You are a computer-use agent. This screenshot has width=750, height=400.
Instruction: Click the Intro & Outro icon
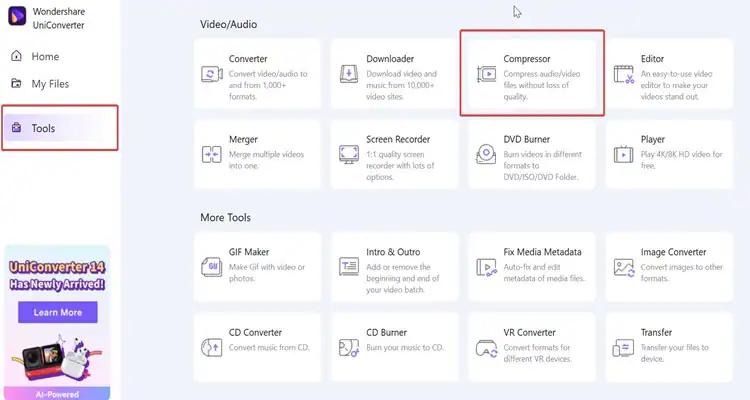point(349,267)
